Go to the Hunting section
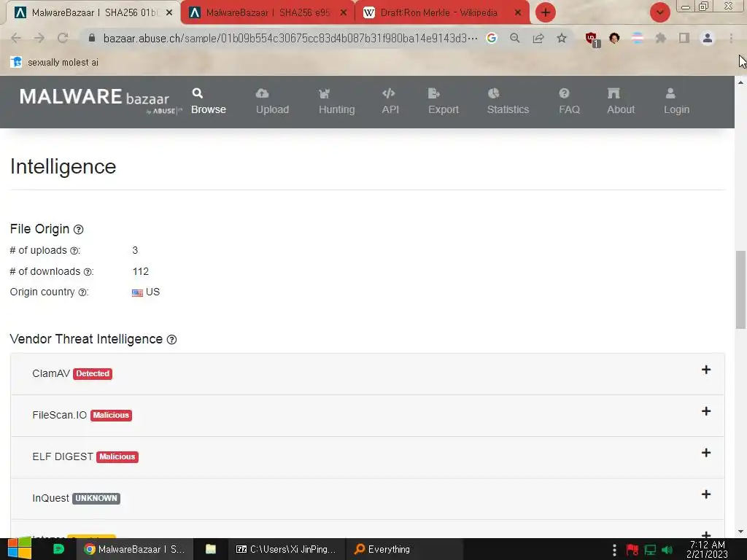747x560 pixels. pos(336,101)
